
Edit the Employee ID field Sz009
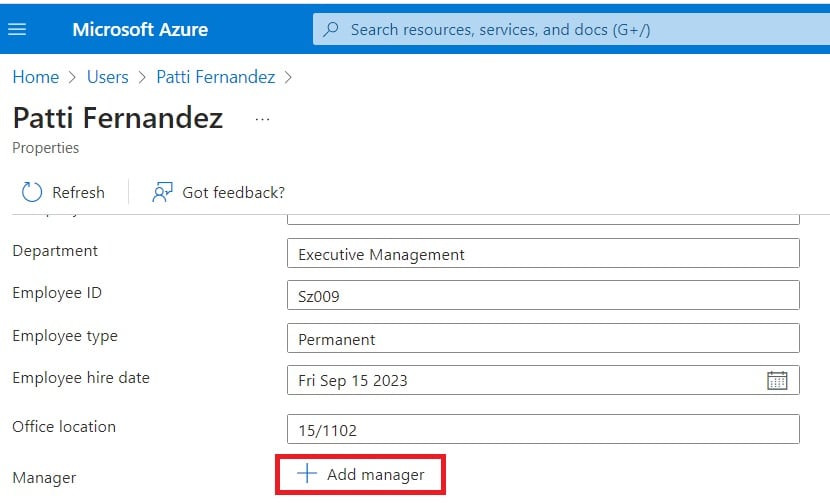click(x=543, y=295)
